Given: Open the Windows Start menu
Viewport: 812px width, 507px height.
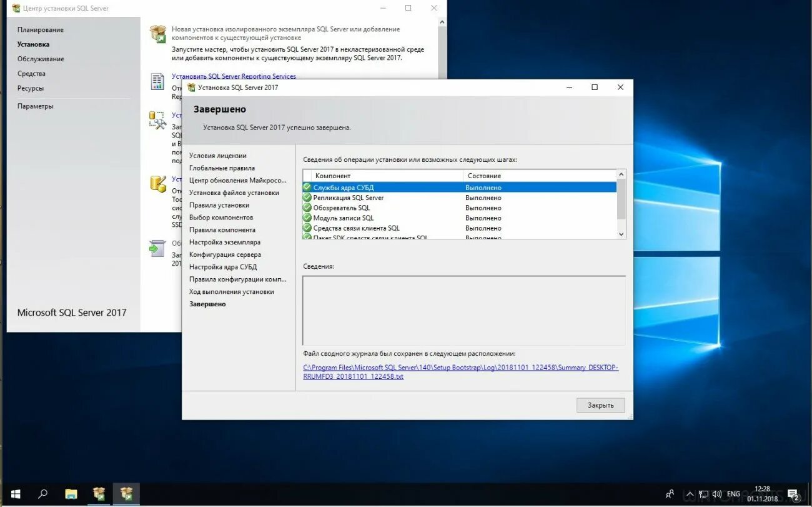Looking at the screenshot, I should (x=15, y=494).
